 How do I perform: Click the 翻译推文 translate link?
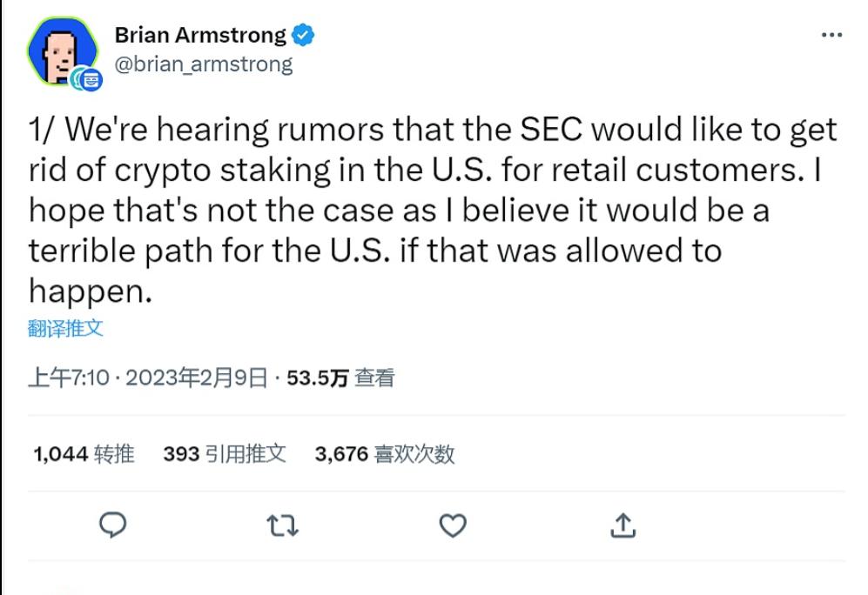[65, 328]
